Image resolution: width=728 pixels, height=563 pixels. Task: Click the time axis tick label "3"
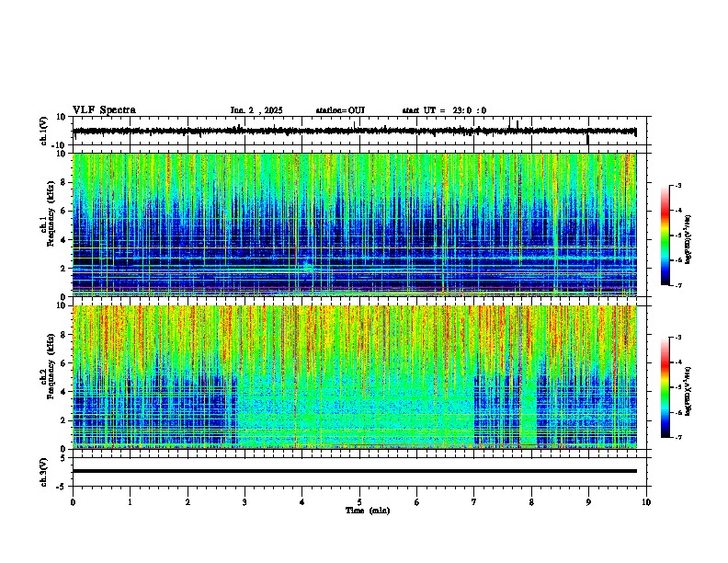point(245,502)
